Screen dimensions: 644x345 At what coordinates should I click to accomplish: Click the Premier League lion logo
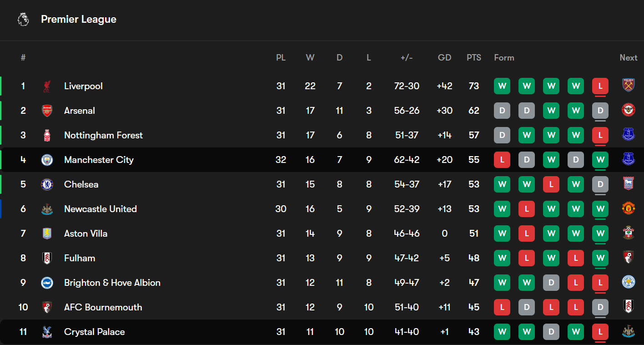pos(23,19)
